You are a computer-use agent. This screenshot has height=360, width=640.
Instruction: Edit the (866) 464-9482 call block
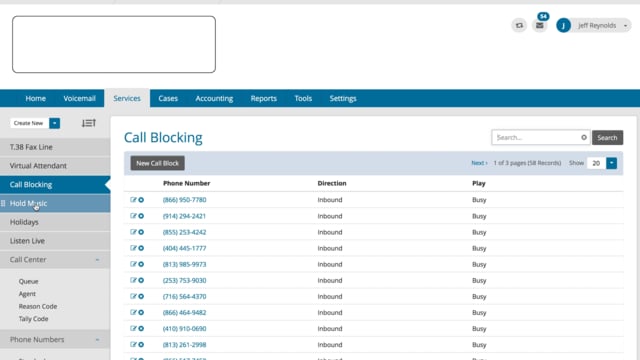(133, 312)
